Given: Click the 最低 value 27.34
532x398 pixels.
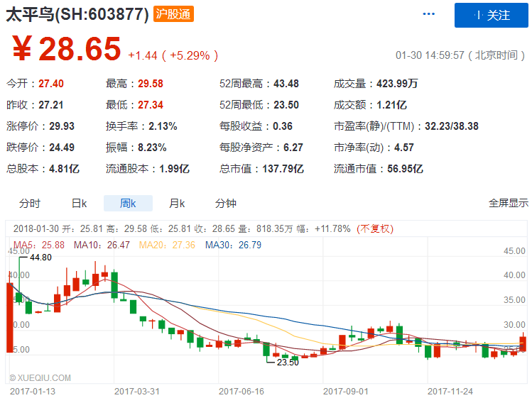Looking at the screenshot, I should pyautogui.click(x=151, y=105).
